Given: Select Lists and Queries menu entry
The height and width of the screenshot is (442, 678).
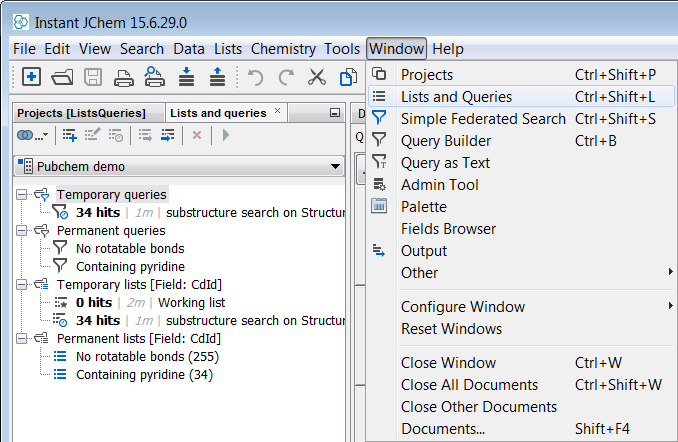Looking at the screenshot, I should (456, 97).
